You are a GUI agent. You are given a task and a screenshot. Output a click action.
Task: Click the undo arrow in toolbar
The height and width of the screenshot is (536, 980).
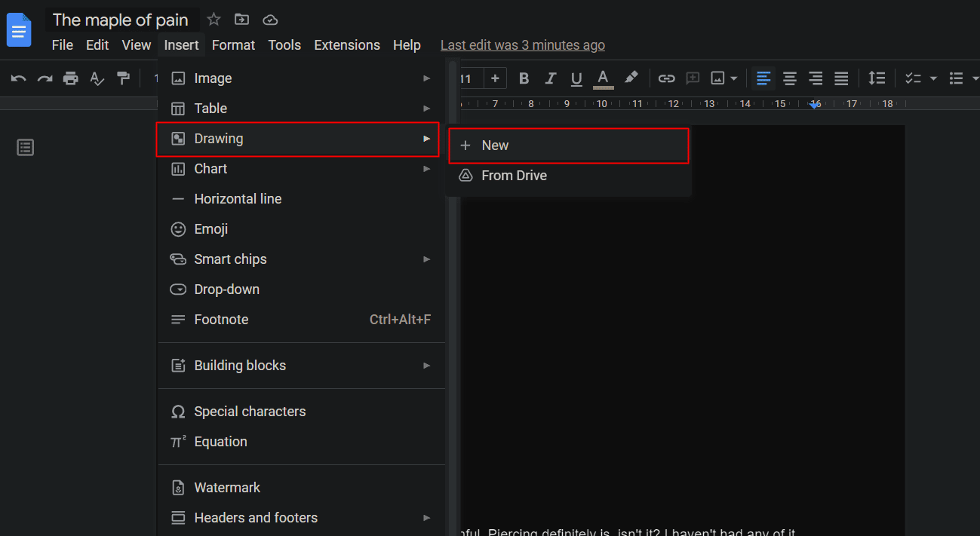coord(19,78)
